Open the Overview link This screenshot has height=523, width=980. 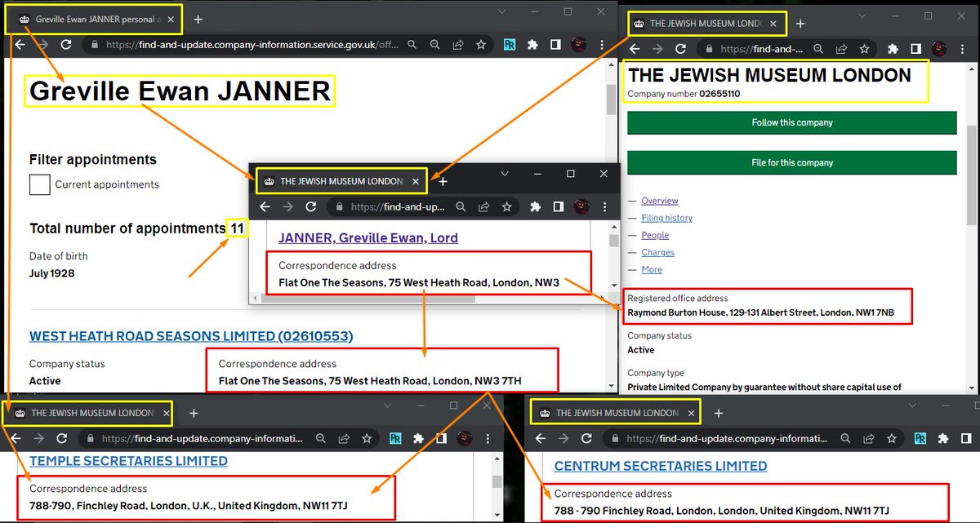[660, 201]
